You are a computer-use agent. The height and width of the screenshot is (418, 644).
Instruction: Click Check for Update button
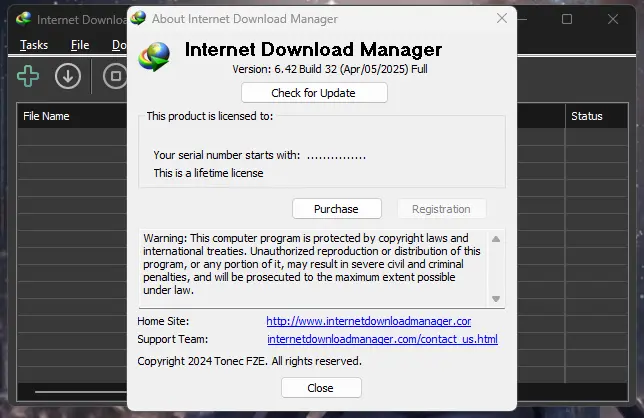coord(314,93)
